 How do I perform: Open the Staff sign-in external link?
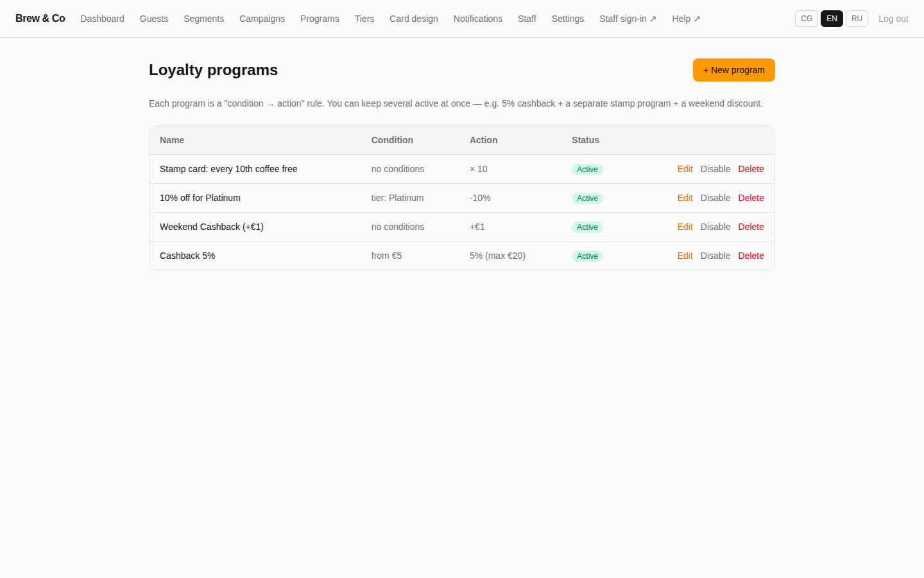click(628, 19)
